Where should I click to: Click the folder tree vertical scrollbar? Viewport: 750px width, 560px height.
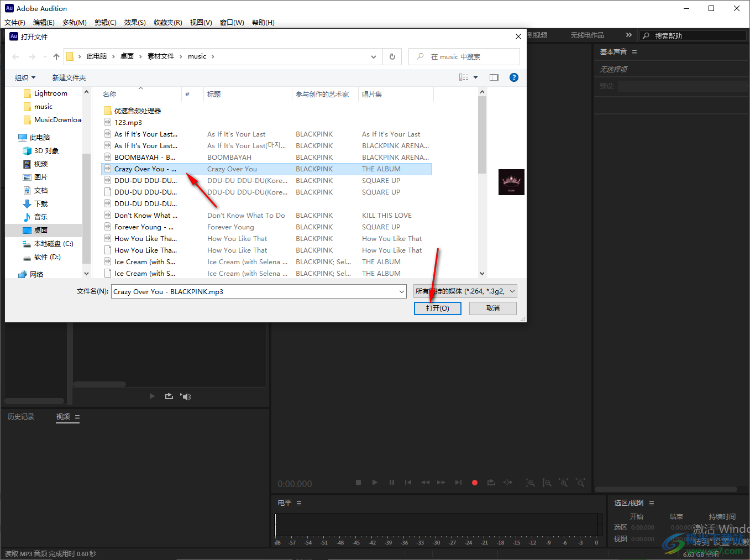coord(86,209)
